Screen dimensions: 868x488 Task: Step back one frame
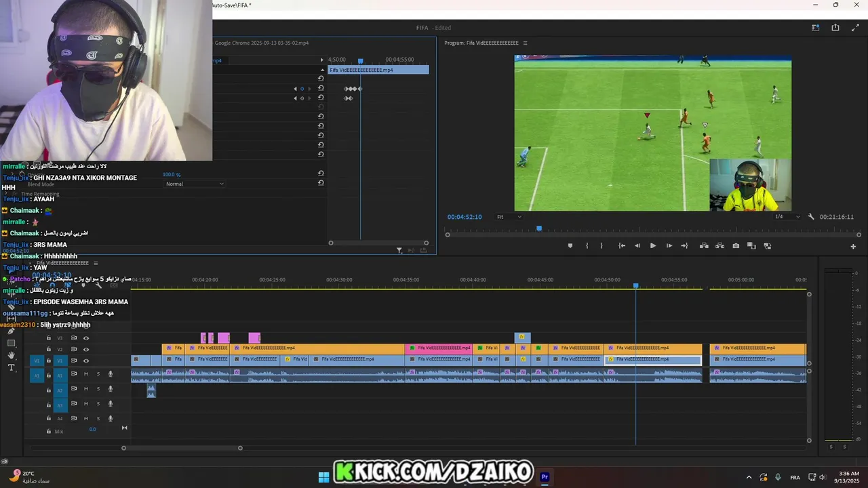coord(637,246)
